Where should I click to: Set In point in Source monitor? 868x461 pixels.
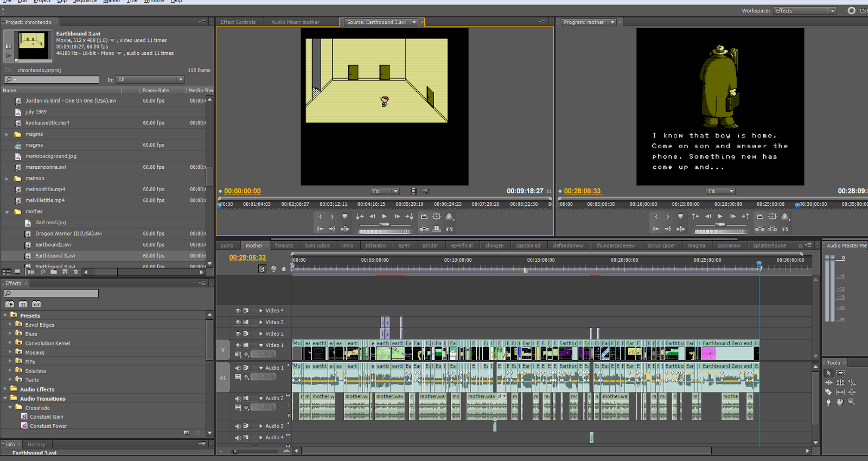click(x=320, y=217)
